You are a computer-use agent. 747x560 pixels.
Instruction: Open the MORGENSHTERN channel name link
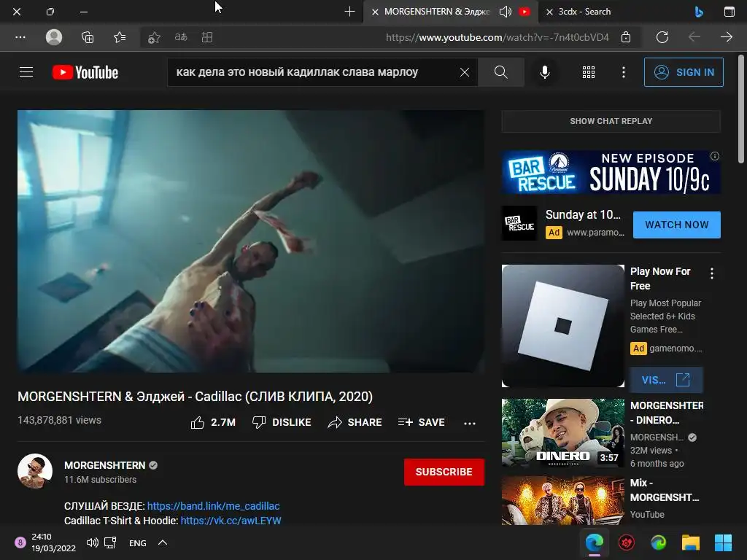pos(104,465)
